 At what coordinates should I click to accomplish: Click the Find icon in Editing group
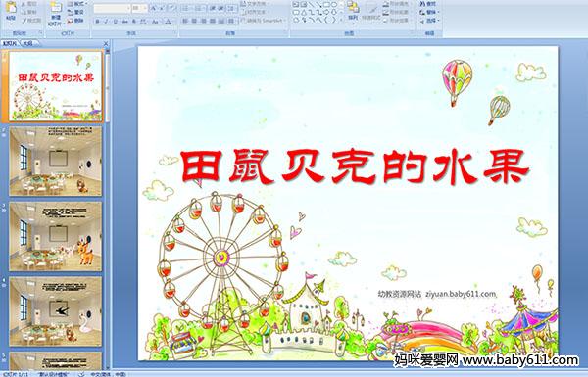pos(428,4)
